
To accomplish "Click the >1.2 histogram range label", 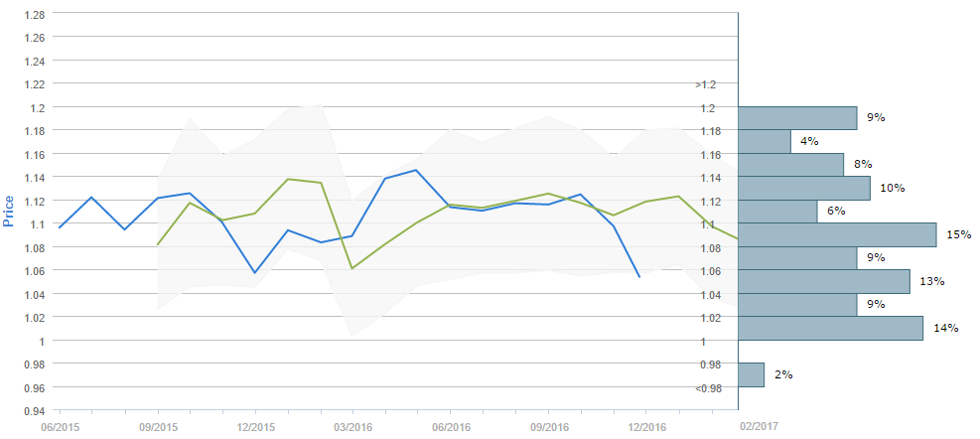I will [705, 84].
